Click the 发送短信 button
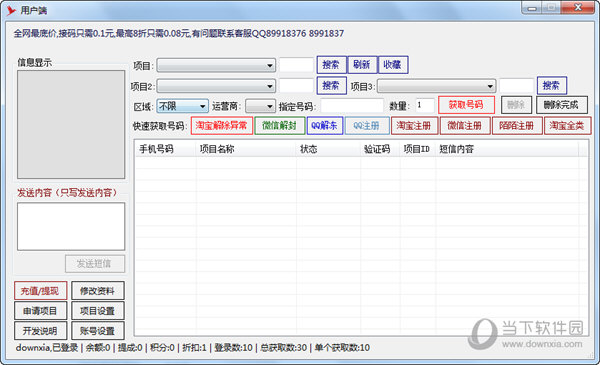 [x=95, y=264]
